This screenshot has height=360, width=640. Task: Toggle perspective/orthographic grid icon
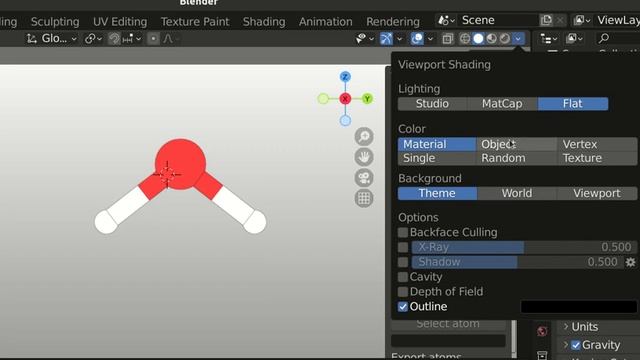pos(364,198)
